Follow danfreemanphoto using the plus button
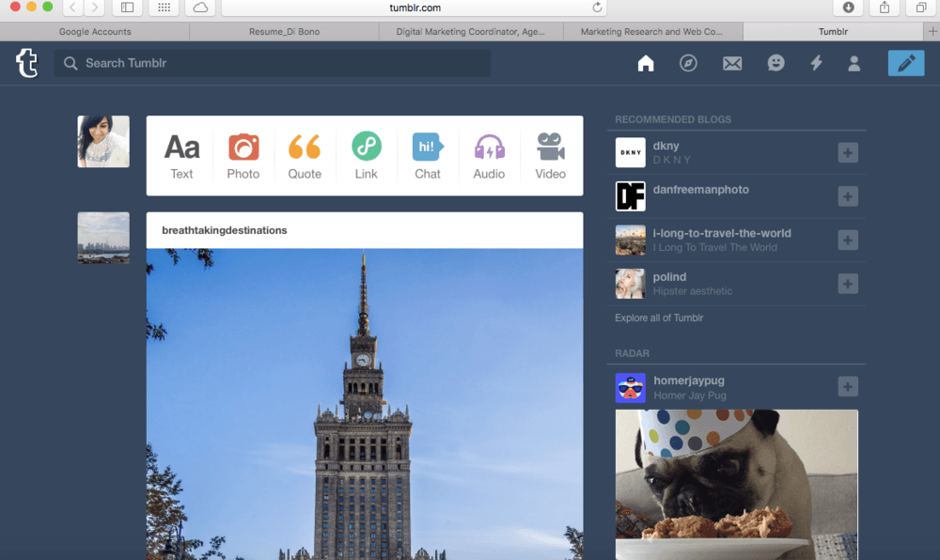 tap(848, 196)
